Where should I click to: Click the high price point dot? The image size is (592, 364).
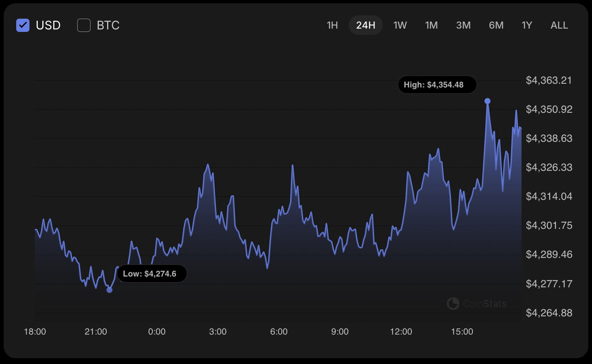click(x=487, y=101)
